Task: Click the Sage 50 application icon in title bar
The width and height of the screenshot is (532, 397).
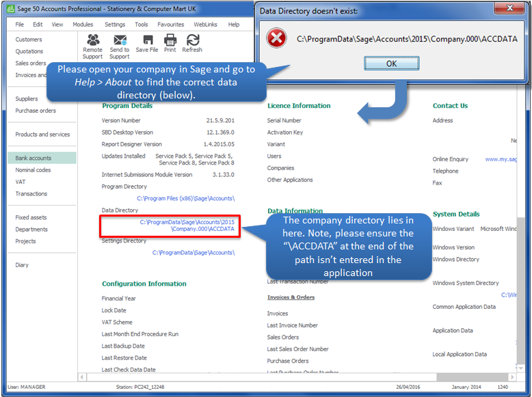Action: [11, 9]
